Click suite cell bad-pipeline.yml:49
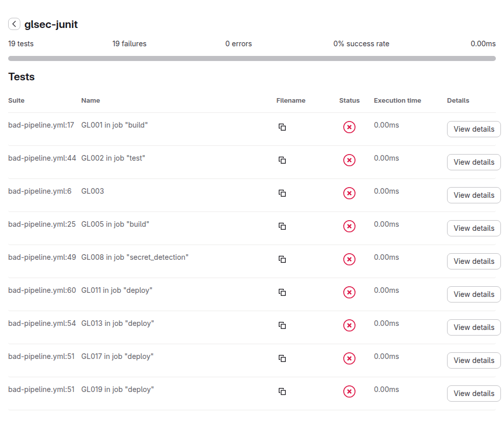 point(42,257)
